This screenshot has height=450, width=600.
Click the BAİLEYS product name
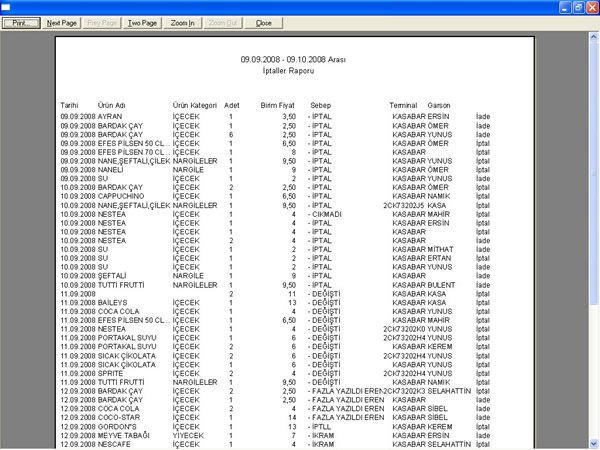112,302
